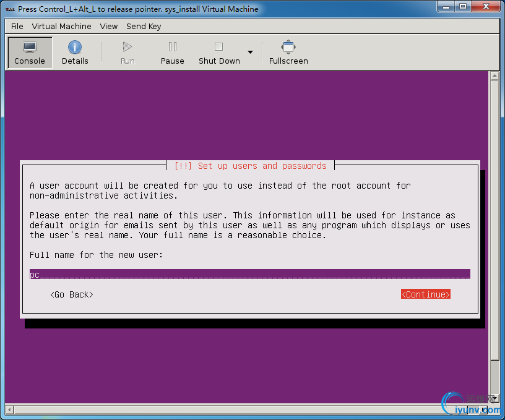Minimize the sys_install window
The width and height of the screenshot is (505, 420).
pyautogui.click(x=446, y=7)
